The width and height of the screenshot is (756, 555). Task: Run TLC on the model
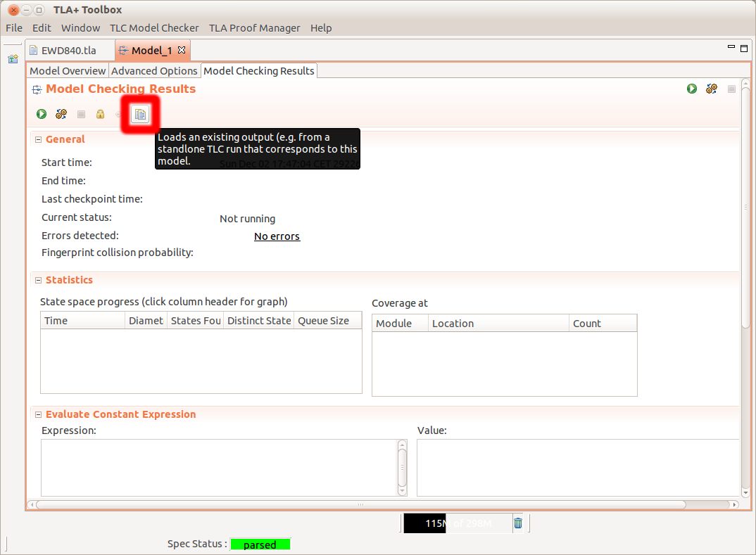(41, 113)
